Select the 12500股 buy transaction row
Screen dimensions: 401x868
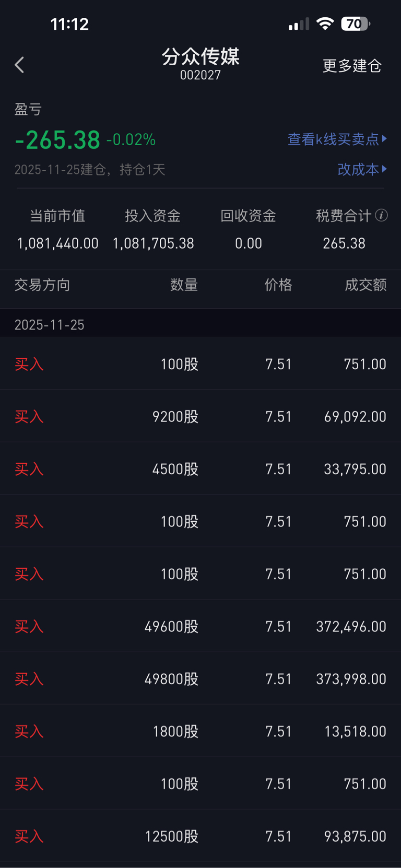coord(200,836)
